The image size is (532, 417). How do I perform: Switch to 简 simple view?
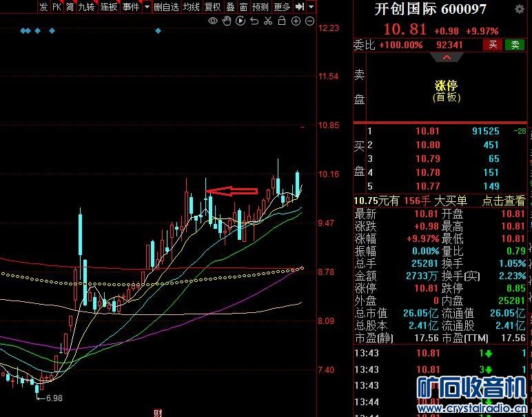[x=70, y=6]
